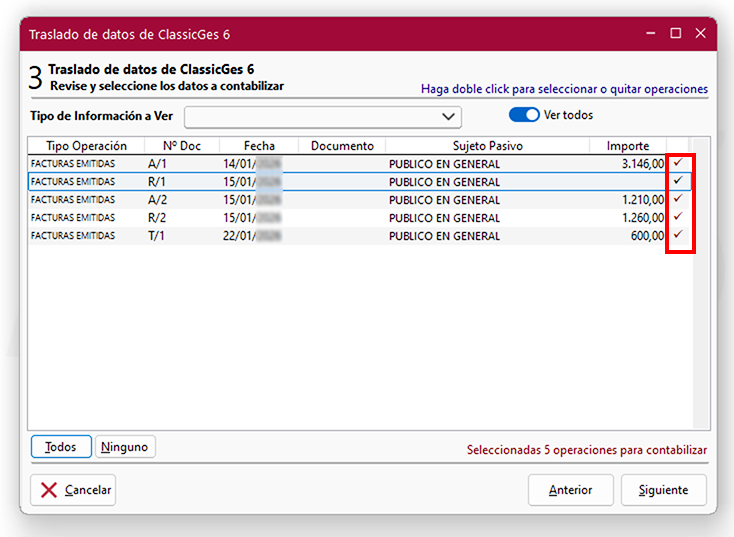Click PUBLICO EN GENERAL in the R/1 row
The width and height of the screenshot is (734, 537).
[444, 182]
